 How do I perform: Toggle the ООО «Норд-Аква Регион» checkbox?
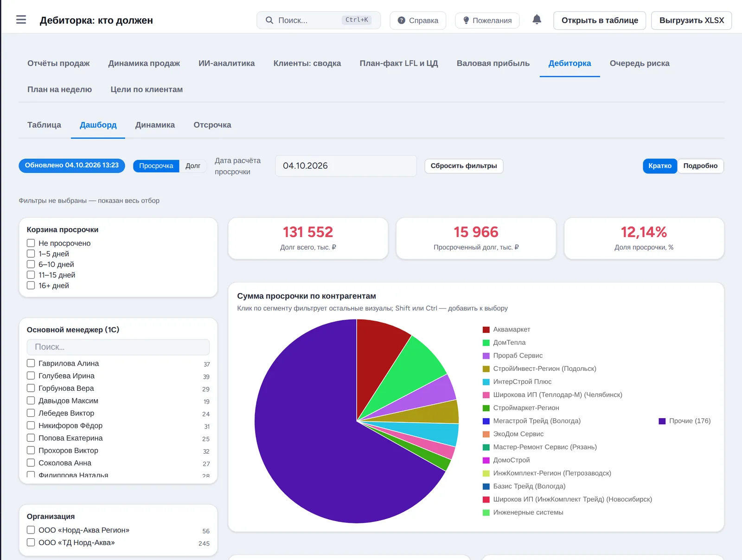[x=31, y=530]
